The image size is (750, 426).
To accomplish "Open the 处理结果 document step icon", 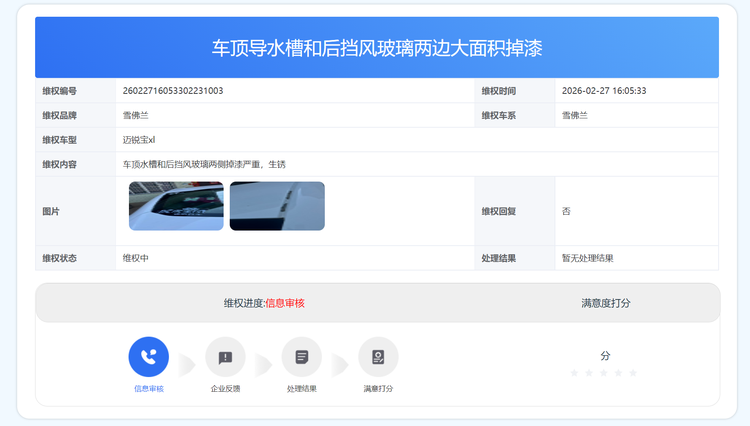I will point(301,357).
